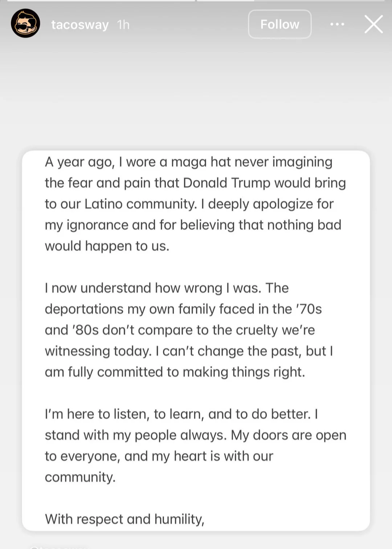Viewport: 392px width, 549px height.
Task: Click the 1h story timestamp
Action: tap(123, 25)
